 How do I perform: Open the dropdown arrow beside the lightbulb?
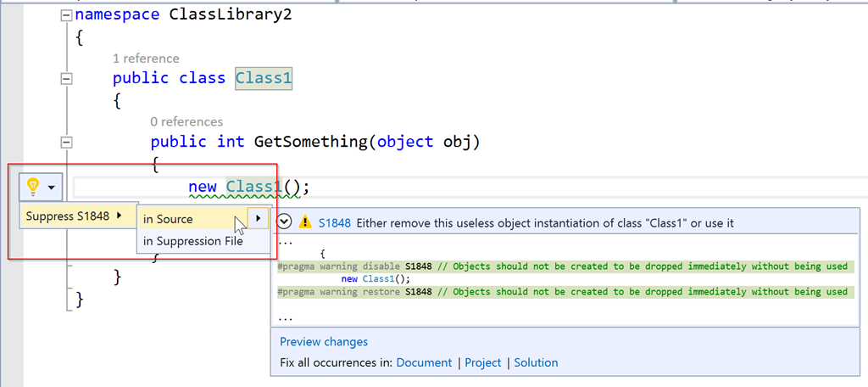pyautogui.click(x=53, y=187)
